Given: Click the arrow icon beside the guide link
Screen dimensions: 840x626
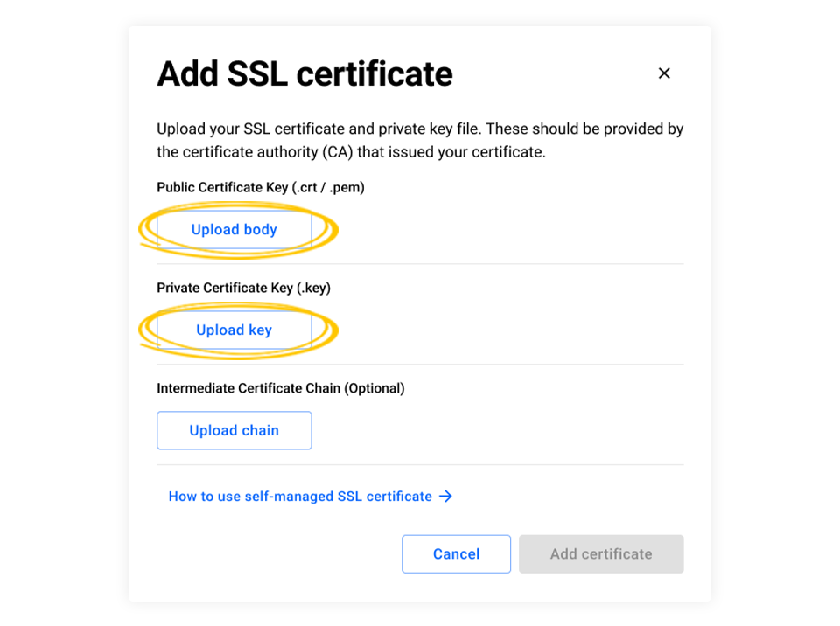Looking at the screenshot, I should point(445,496).
